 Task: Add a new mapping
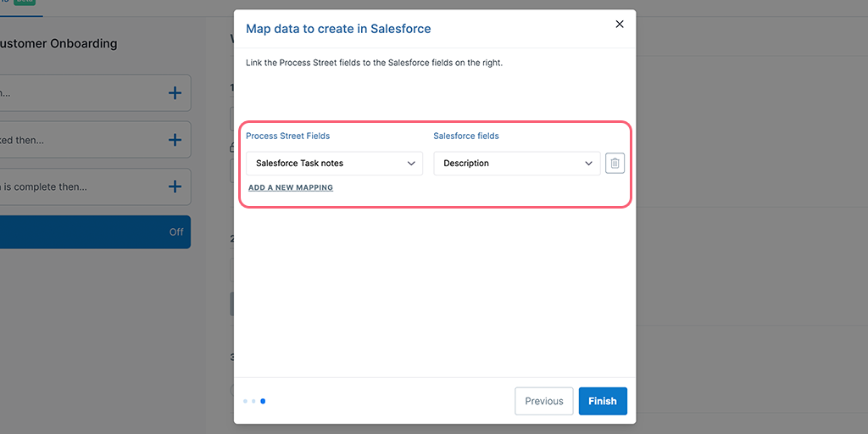291,187
